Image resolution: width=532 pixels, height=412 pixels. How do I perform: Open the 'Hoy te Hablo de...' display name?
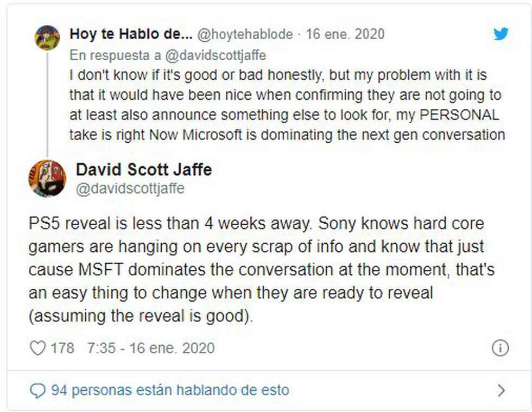131,34
